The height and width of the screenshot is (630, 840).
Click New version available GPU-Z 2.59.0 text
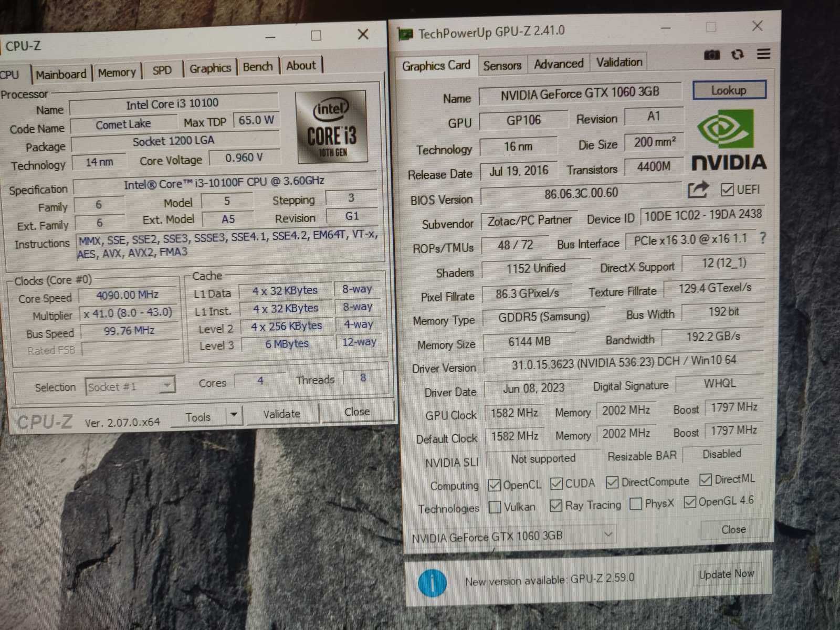[x=550, y=579]
